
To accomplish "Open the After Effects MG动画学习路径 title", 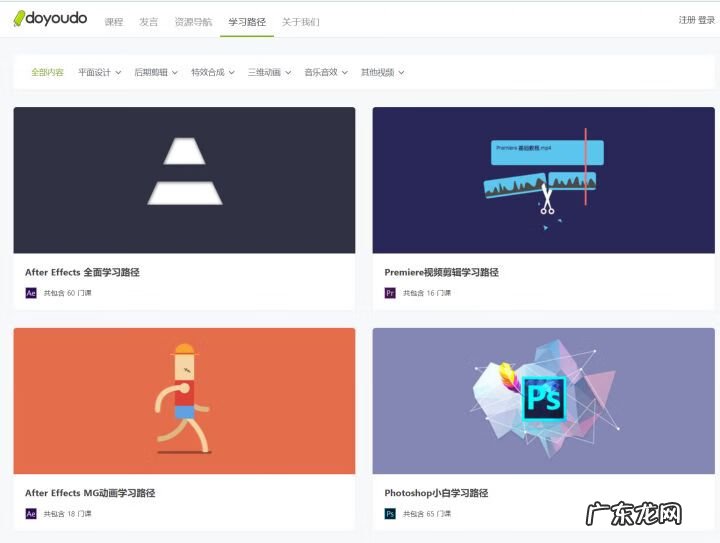I will [90, 493].
